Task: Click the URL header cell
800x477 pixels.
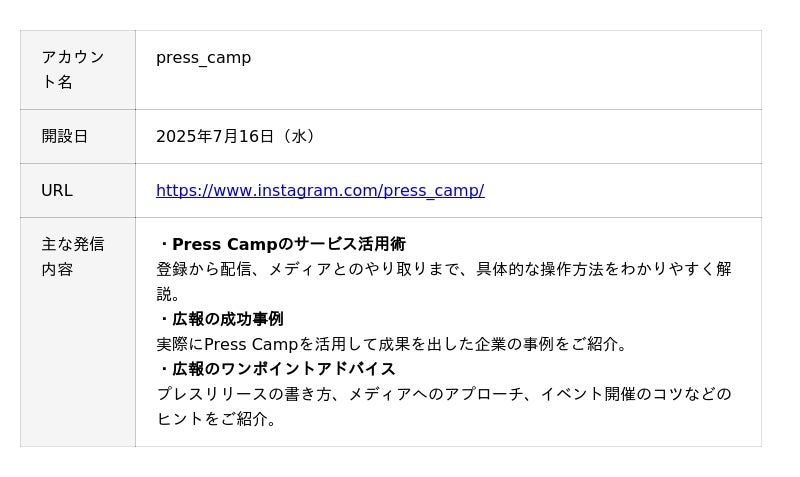Action: 78,190
